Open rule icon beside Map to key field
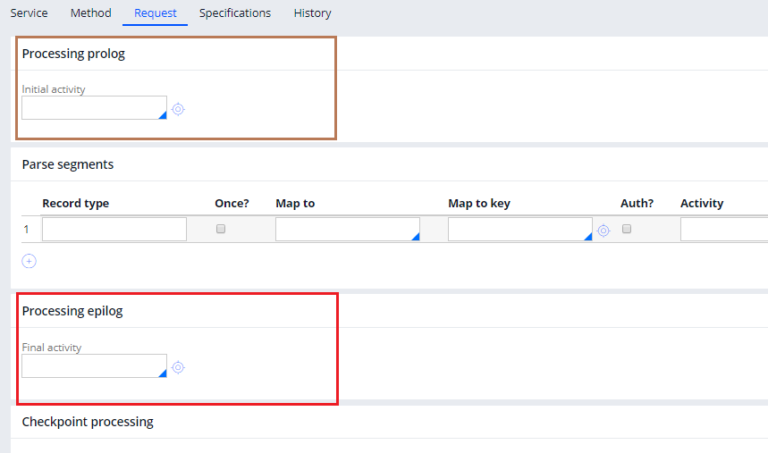768x453 pixels. pyautogui.click(x=603, y=230)
